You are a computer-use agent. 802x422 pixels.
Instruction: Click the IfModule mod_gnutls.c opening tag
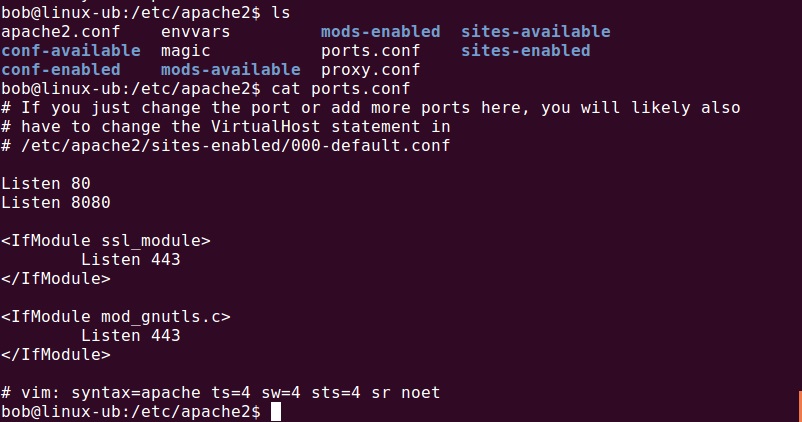click(x=116, y=317)
